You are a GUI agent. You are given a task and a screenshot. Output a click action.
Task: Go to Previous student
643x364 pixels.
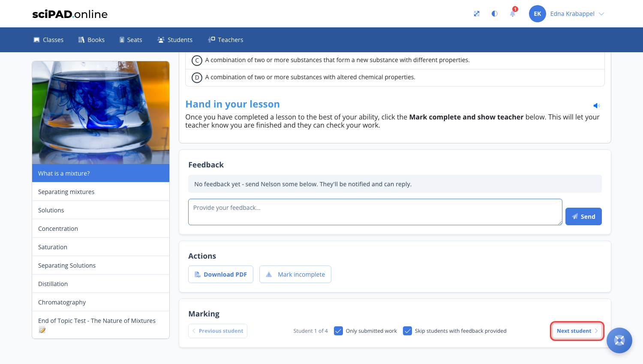(218, 331)
